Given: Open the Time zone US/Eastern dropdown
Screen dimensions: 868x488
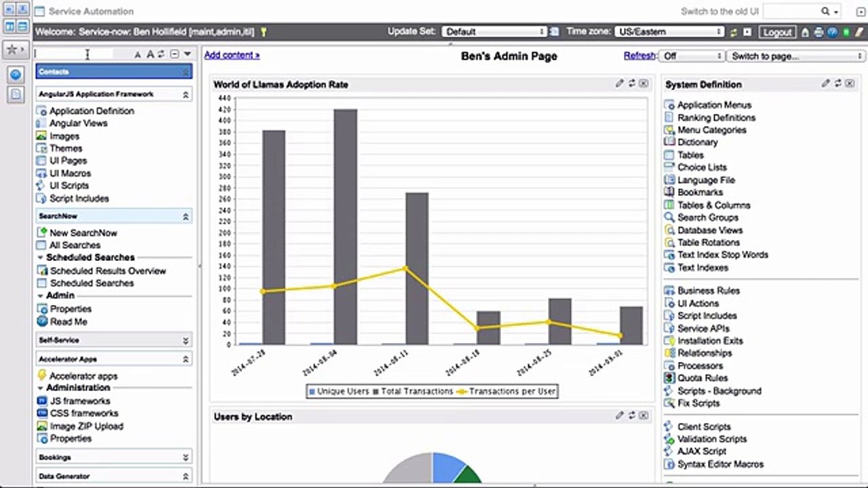Looking at the screenshot, I should 670,32.
